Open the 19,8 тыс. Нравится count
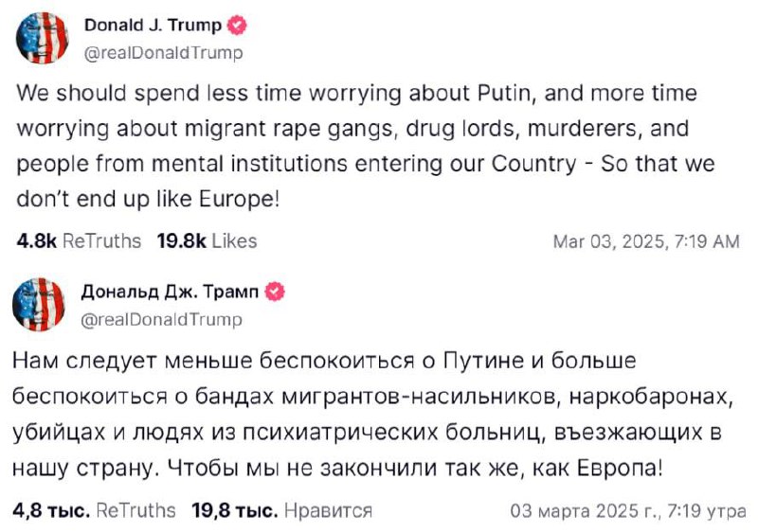 281,510
